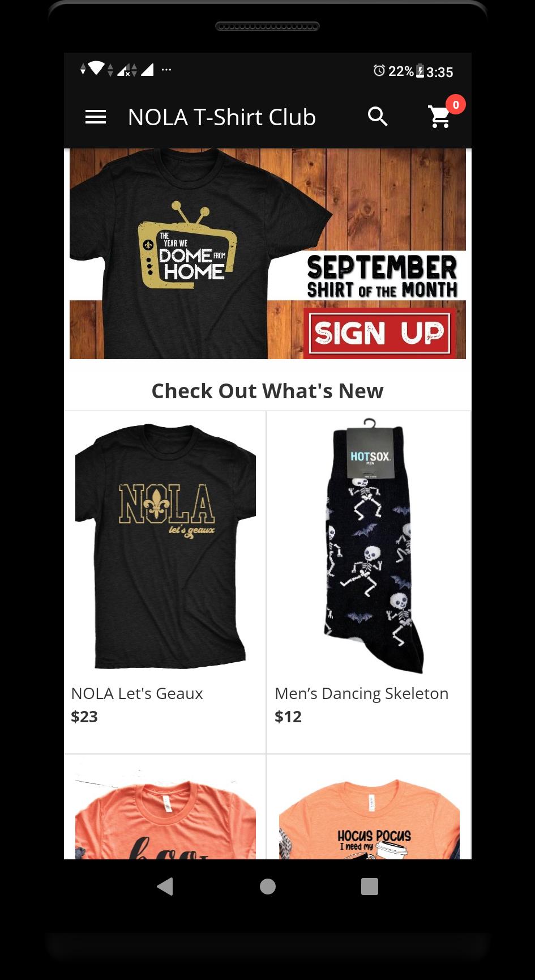This screenshot has width=535, height=980.
Task: Tap the NOLA T-Shirt Club title
Action: [x=222, y=117]
